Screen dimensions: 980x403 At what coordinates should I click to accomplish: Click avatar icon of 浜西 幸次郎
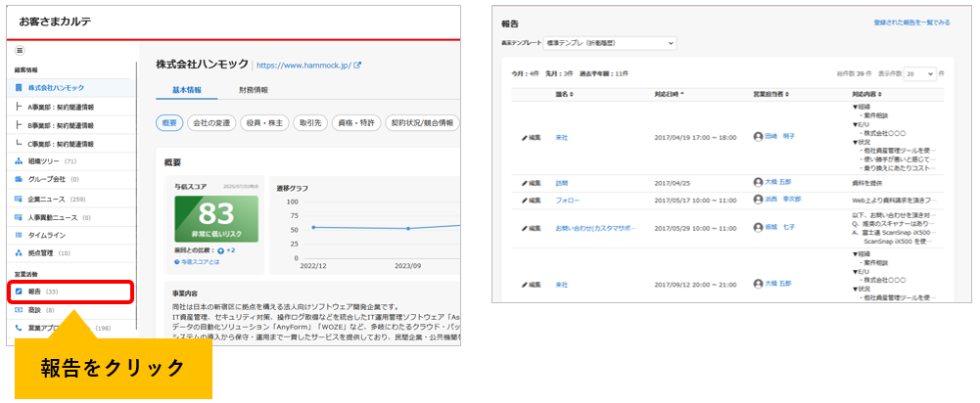[x=758, y=200]
